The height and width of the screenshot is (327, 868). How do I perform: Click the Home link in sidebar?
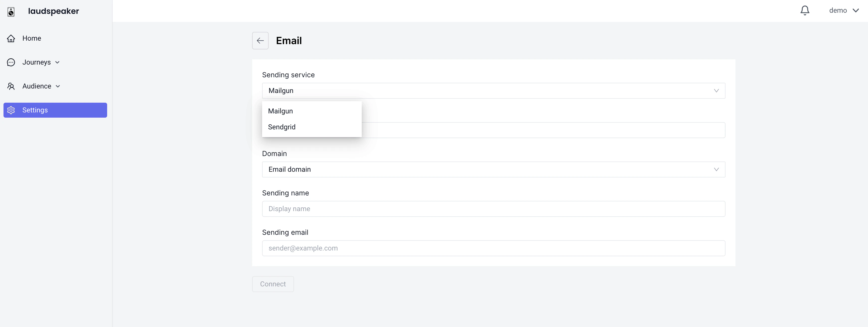coord(32,38)
